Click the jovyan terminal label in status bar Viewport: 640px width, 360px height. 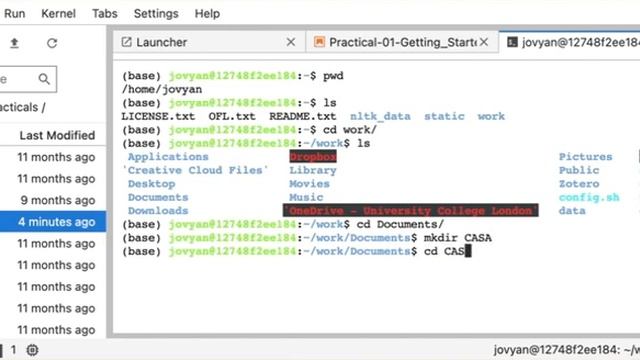(x=567, y=350)
